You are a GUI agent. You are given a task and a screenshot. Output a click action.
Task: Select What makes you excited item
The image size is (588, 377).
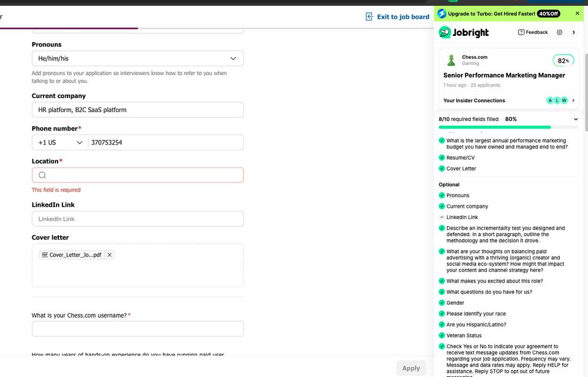point(495,281)
